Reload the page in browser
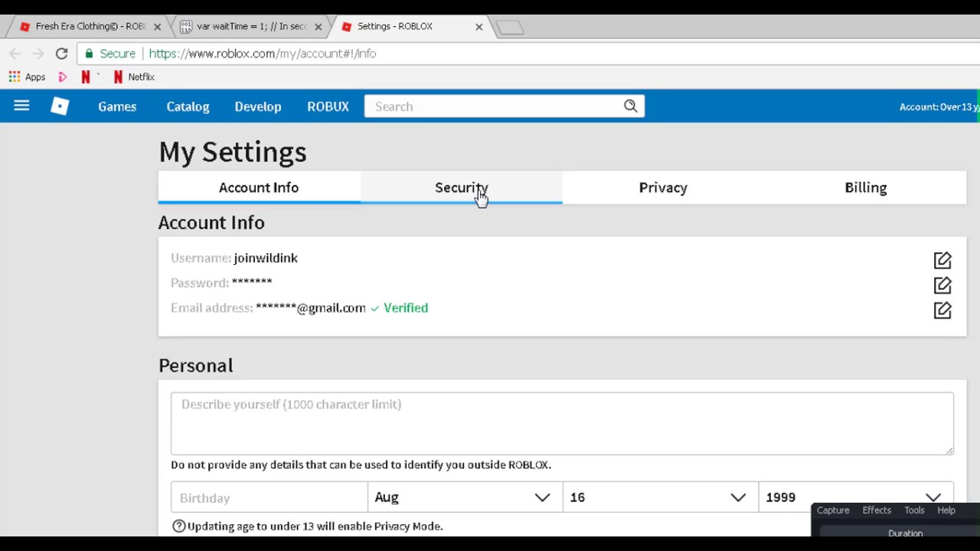The image size is (980, 551). (x=61, y=54)
